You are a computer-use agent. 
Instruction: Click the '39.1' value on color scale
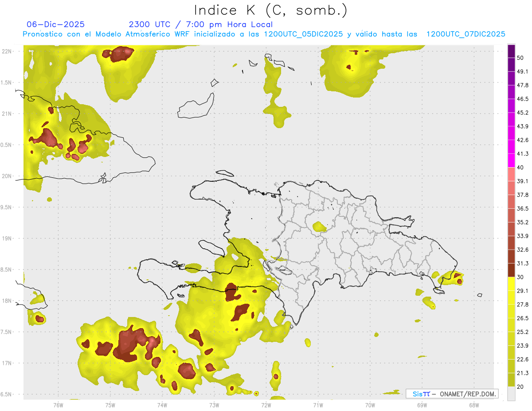coord(523,181)
